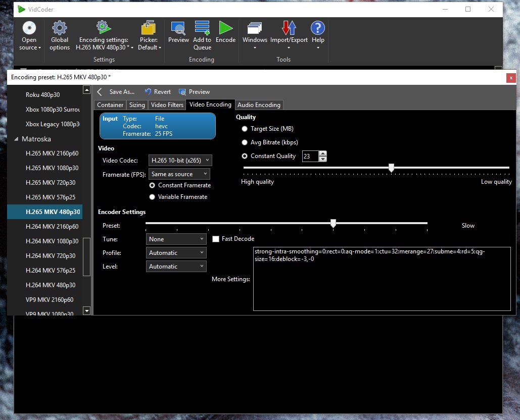Open the Video Codec dropdown
This screenshot has width=520, height=420.
pos(180,161)
